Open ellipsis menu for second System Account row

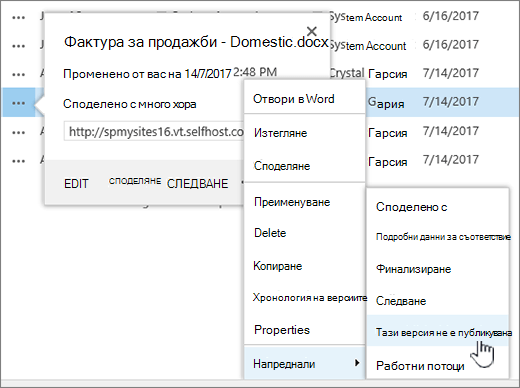pyautogui.click(x=18, y=46)
